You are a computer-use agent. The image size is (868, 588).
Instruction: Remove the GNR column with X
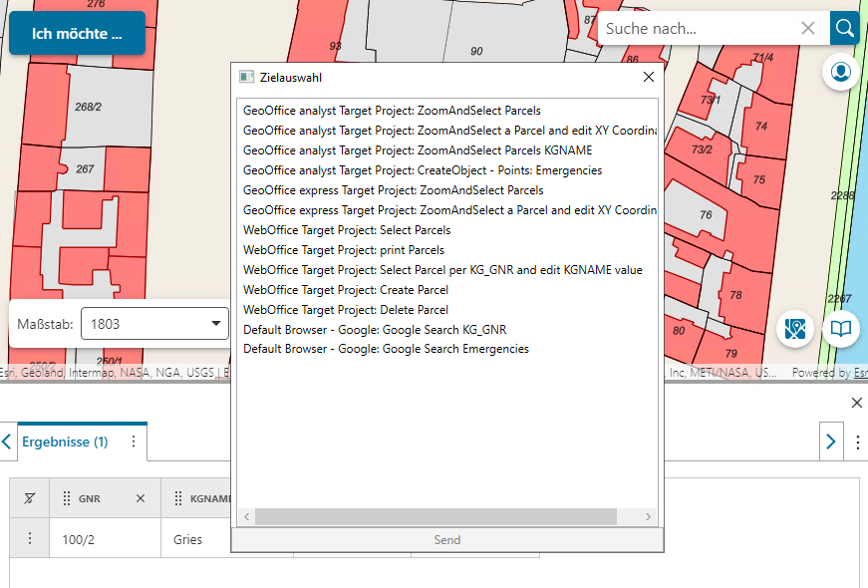pos(141,498)
